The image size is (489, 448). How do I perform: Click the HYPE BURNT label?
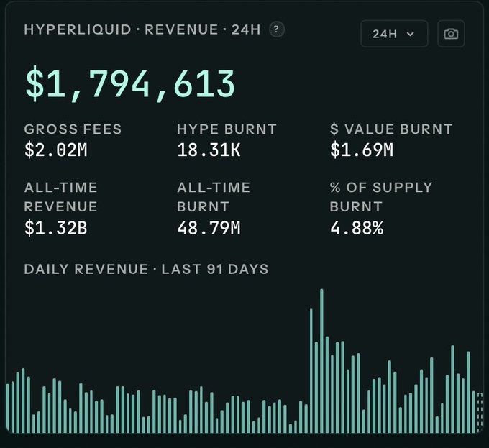coord(227,129)
